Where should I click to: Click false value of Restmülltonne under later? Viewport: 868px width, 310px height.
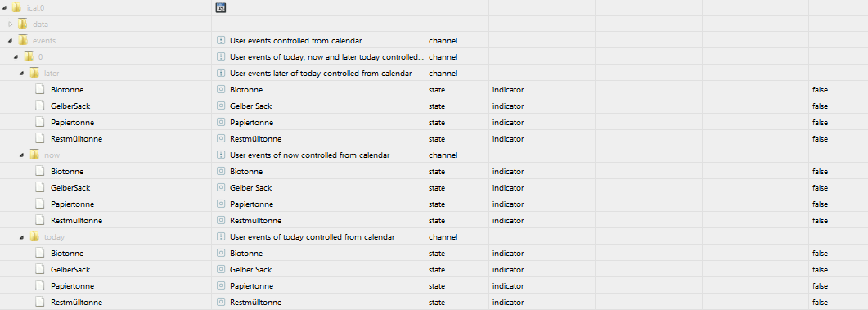click(x=820, y=139)
